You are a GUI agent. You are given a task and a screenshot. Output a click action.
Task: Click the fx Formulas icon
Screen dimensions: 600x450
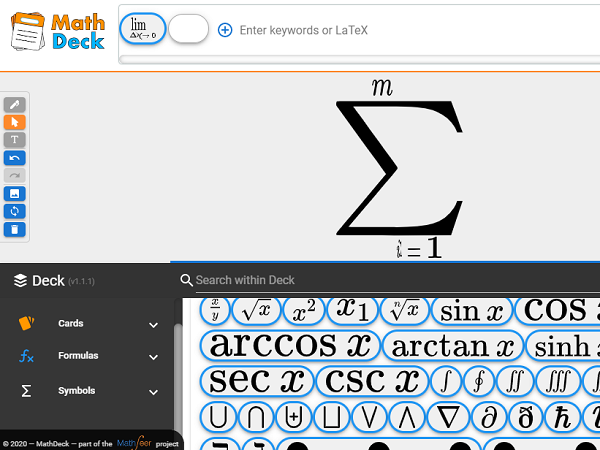click(x=26, y=356)
